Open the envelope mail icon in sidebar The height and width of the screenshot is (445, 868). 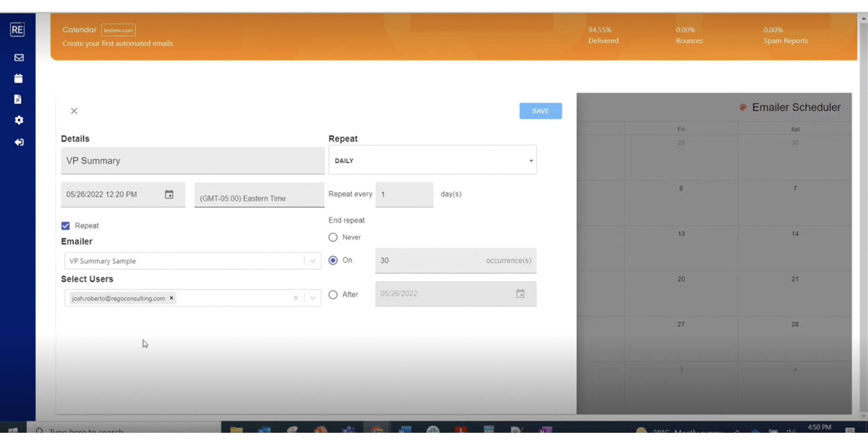coord(18,57)
